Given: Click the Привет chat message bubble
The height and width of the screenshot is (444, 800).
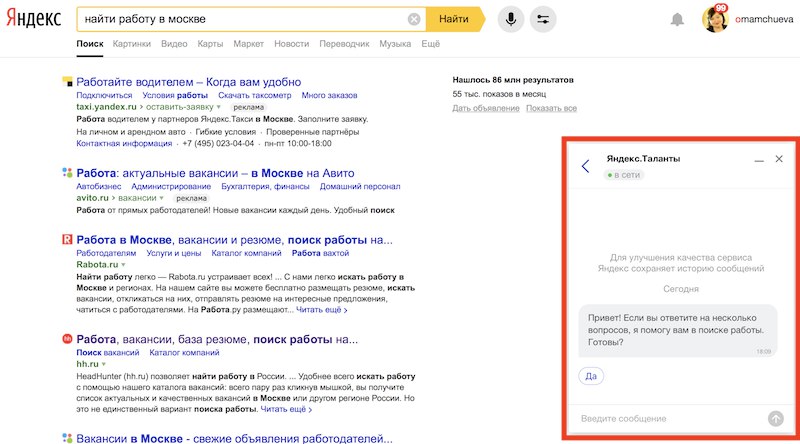Looking at the screenshot, I should coord(678,331).
